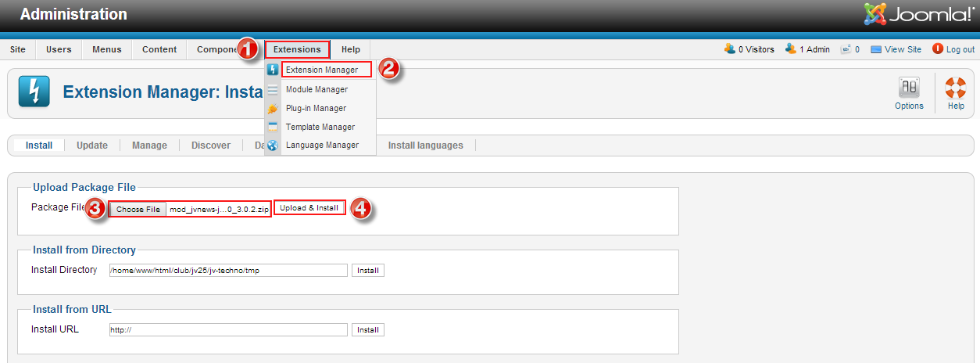Open the Install languages tab
980x363 pixels.
425,146
